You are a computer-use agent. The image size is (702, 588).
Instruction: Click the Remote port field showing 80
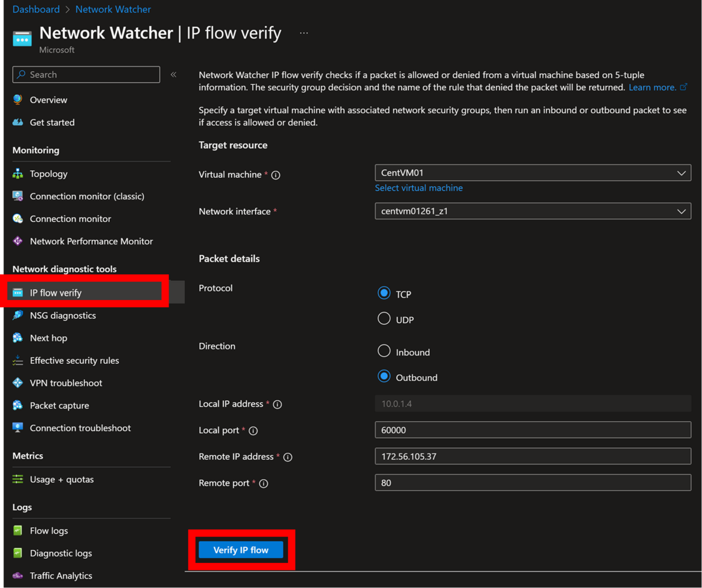533,483
